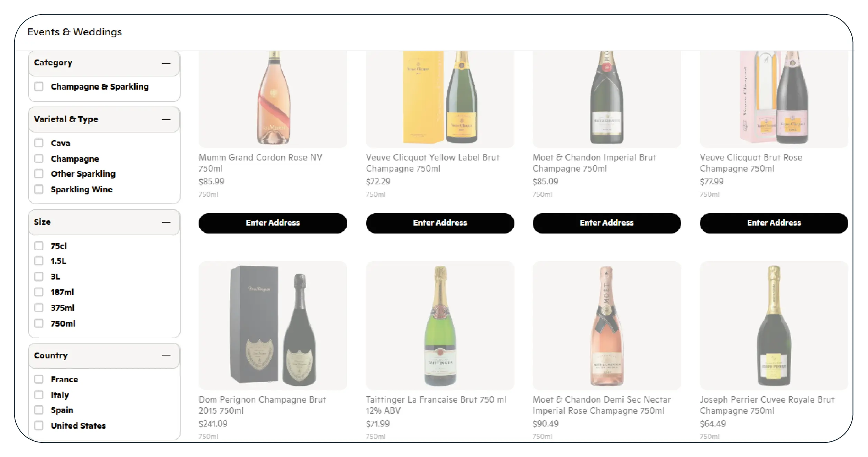Screen dimensions: 868x457
Task: Collapse the Varietal & Type filter
Action: [x=166, y=119]
